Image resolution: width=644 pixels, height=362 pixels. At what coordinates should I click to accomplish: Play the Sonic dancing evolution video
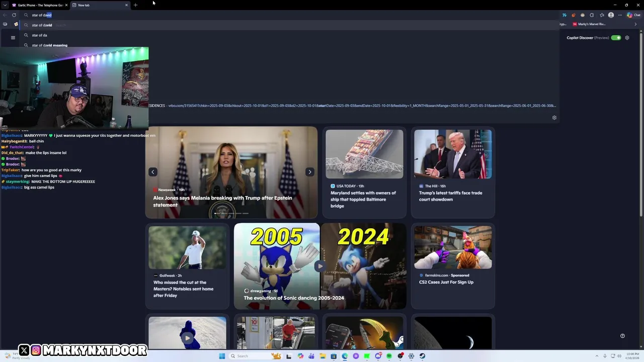(x=320, y=266)
